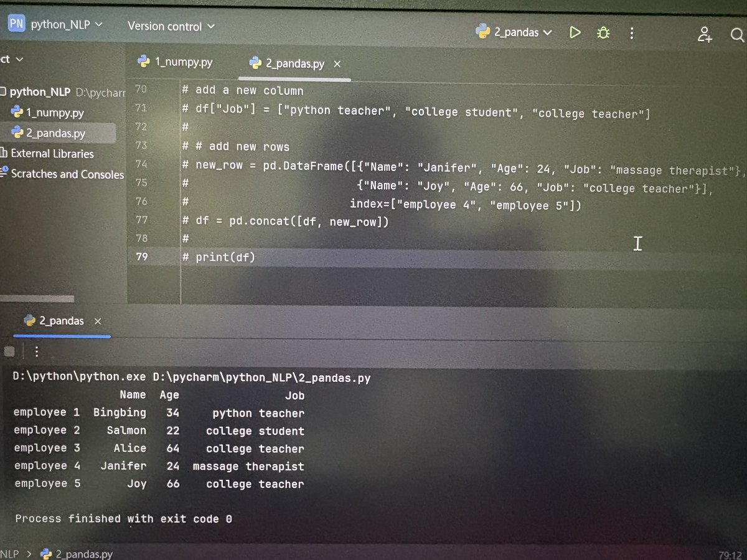
Task: Open run toolbar more options dots
Action: pyautogui.click(x=36, y=352)
